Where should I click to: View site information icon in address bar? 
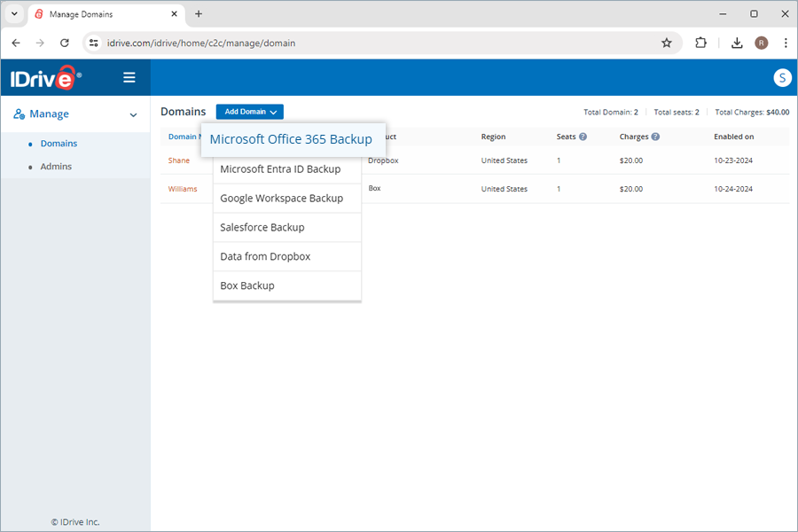tap(94, 43)
